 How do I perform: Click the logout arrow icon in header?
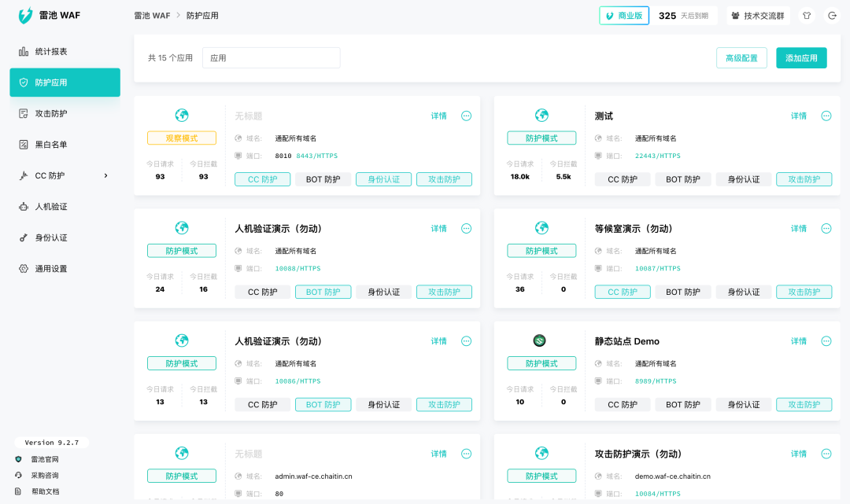tap(832, 16)
